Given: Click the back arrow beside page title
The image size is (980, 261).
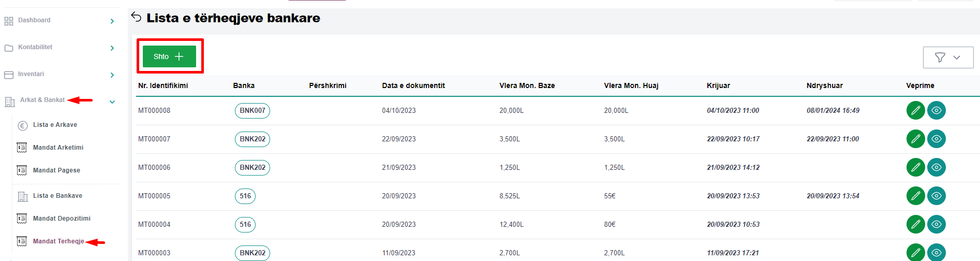Looking at the screenshot, I should click(x=136, y=17).
